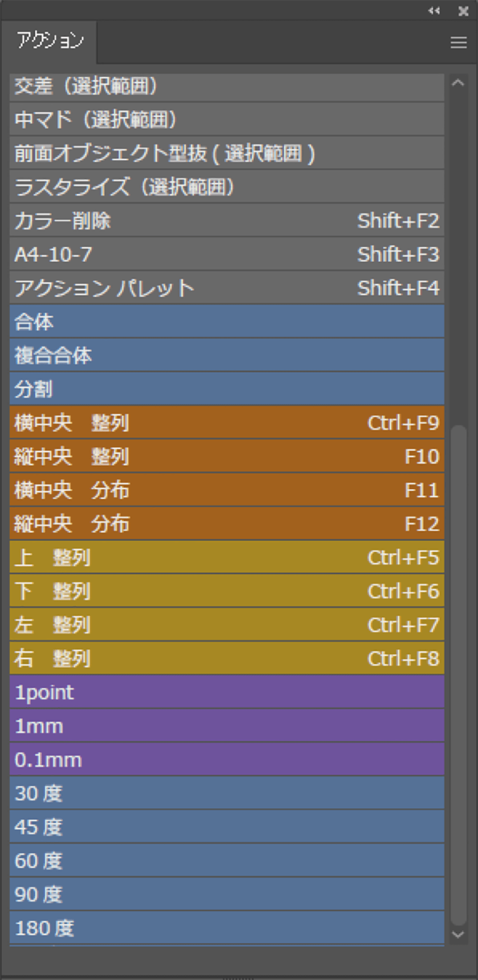Trigger the 縦中央 分布 F12 action
The height and width of the screenshot is (980, 478).
tap(227, 524)
